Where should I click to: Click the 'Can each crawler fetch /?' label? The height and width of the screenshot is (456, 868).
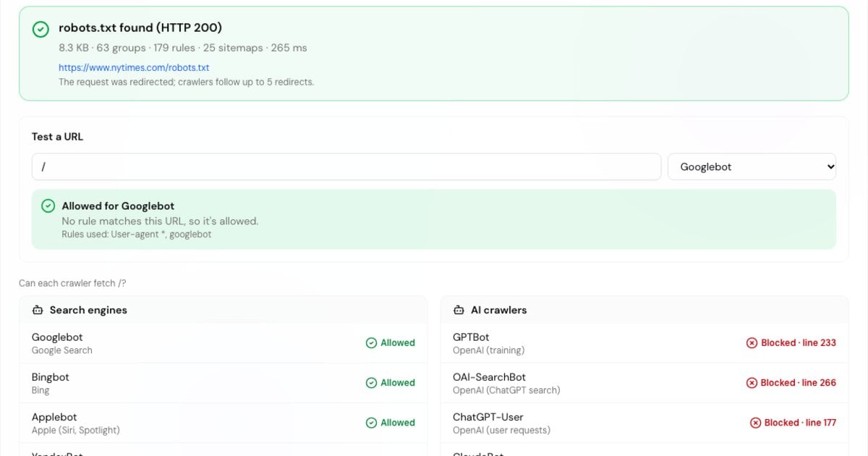pyautogui.click(x=72, y=283)
